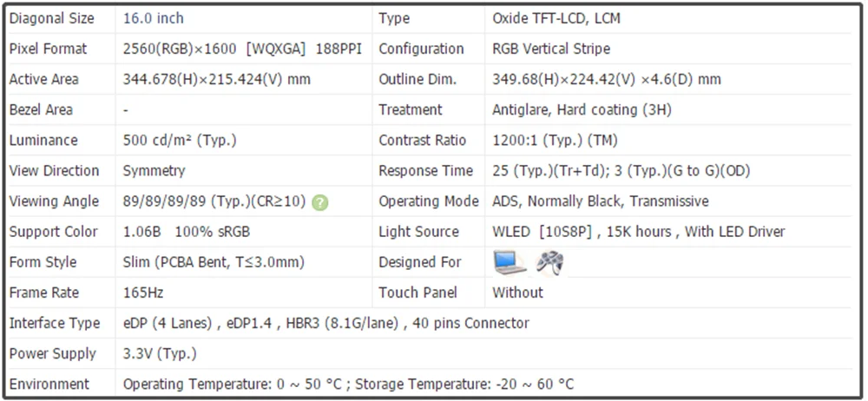Click the laptop icon in Designed For
The height and width of the screenshot is (401, 868).
(x=509, y=261)
